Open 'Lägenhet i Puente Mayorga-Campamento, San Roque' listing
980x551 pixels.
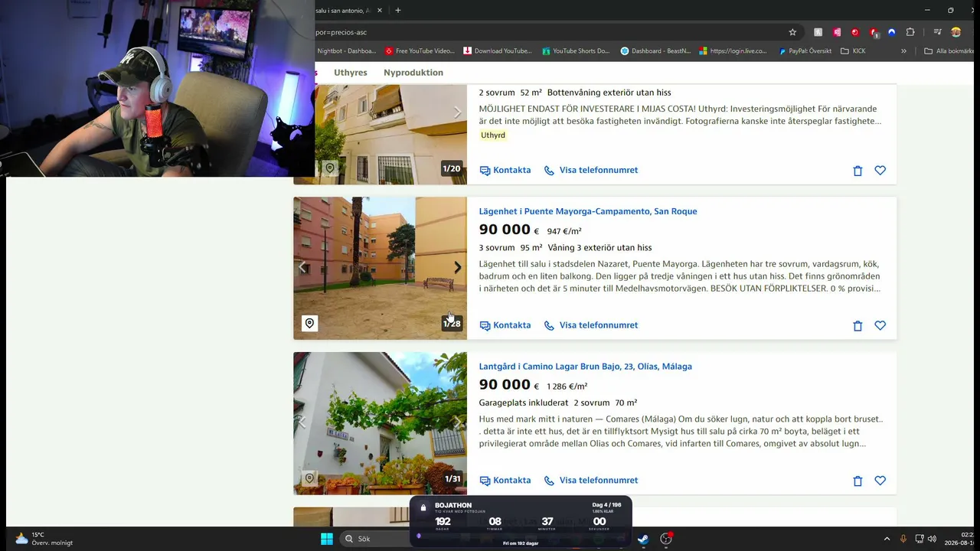point(588,211)
